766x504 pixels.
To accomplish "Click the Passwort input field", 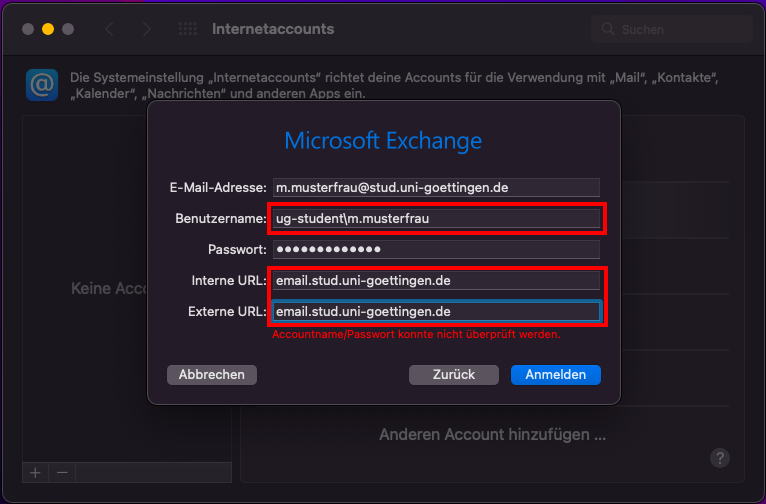I will coord(436,249).
